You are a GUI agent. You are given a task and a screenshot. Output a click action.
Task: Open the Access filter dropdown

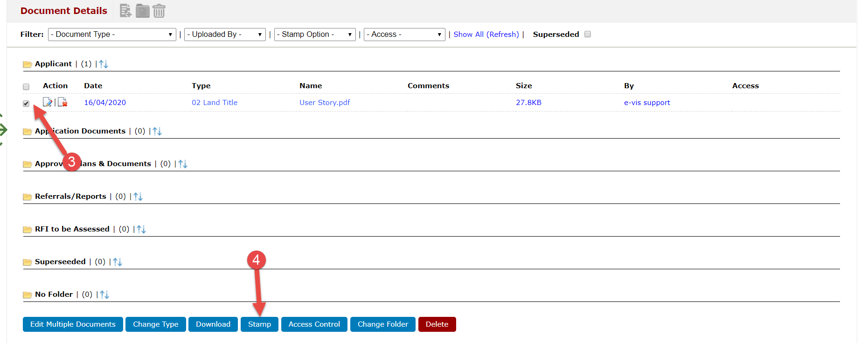click(404, 35)
